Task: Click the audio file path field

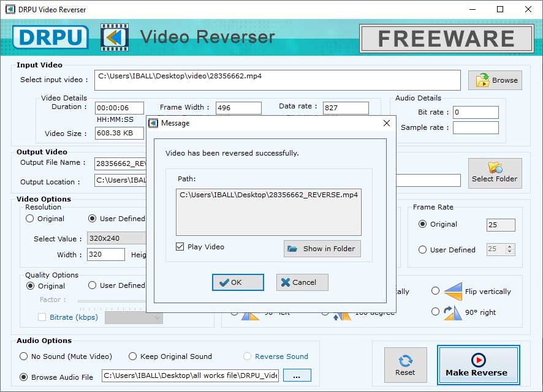Action: click(x=191, y=375)
